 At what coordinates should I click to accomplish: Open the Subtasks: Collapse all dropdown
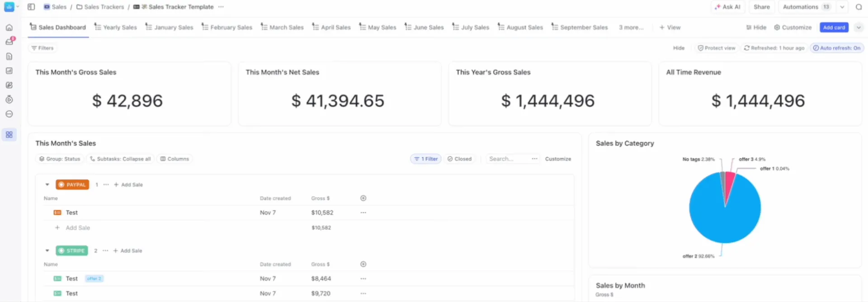120,159
